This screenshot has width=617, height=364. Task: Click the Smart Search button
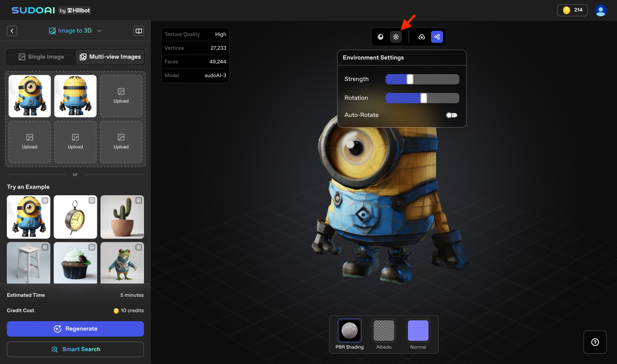[x=75, y=349]
